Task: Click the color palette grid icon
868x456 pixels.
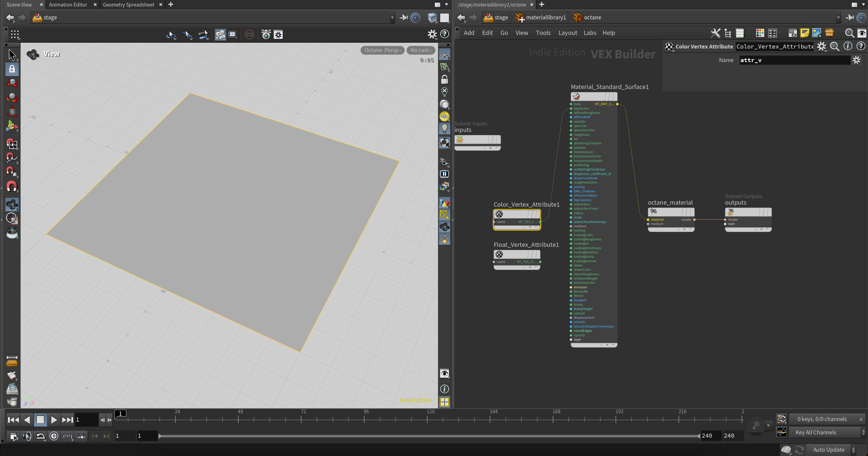Action: 760,33
